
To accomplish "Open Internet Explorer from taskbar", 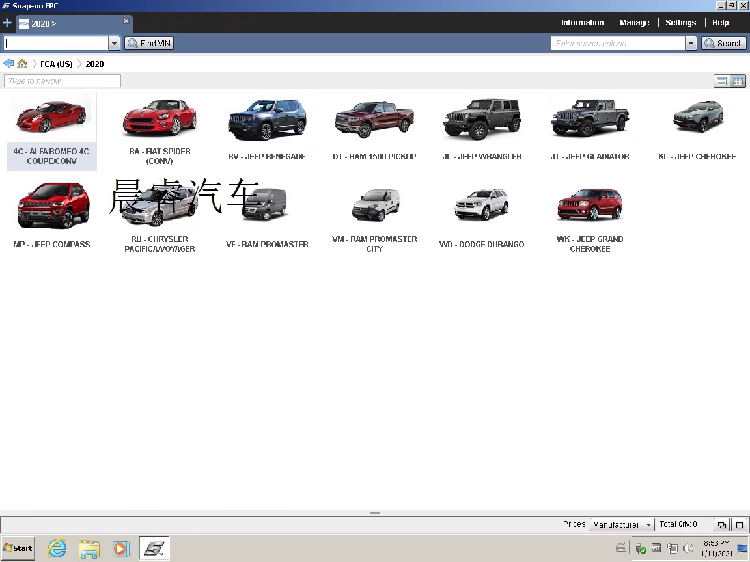I will (x=57, y=548).
